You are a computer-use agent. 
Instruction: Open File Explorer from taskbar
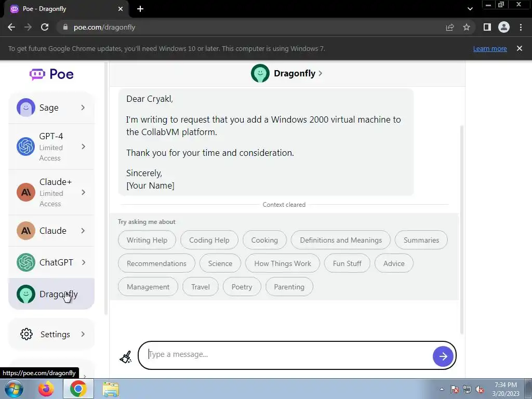point(111,389)
